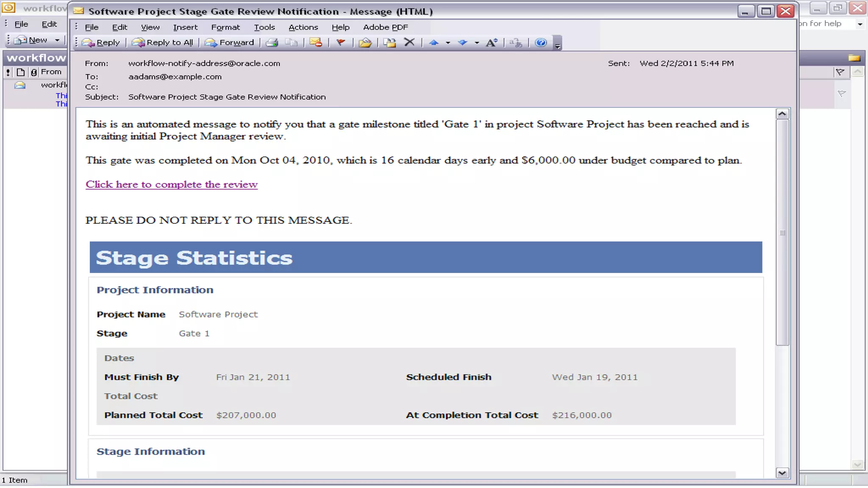868x488 pixels.
Task: Click the message-type page icon column header
Action: point(20,72)
